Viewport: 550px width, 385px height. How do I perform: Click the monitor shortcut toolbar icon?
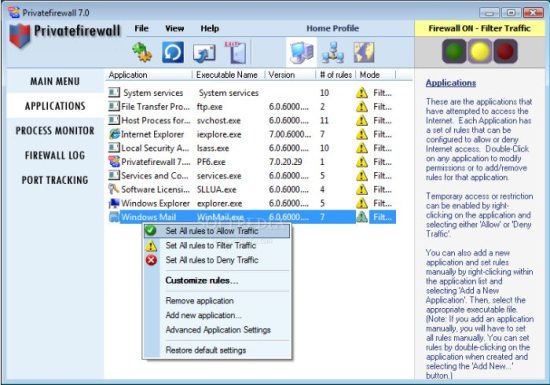pyautogui.click(x=204, y=53)
